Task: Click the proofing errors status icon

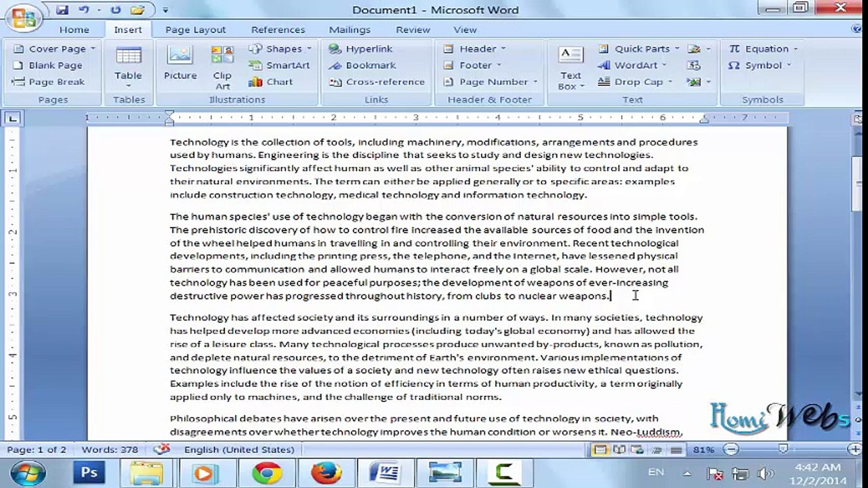Action: click(x=161, y=449)
